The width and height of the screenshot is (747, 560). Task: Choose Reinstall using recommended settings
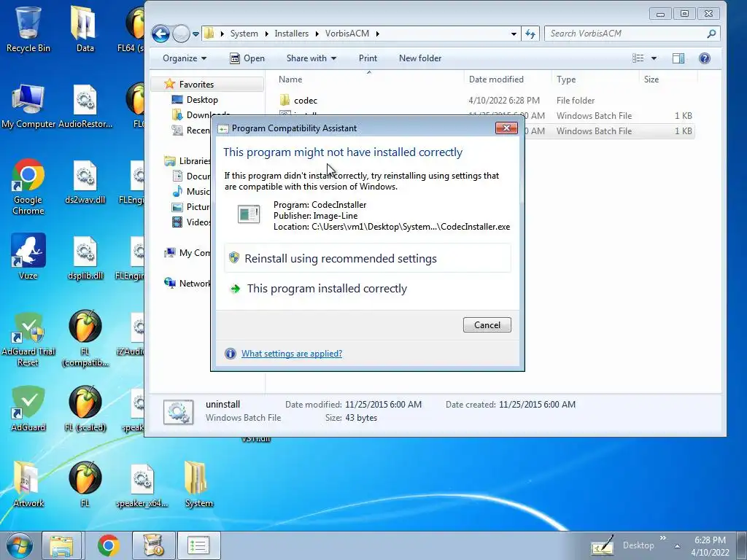click(368, 258)
